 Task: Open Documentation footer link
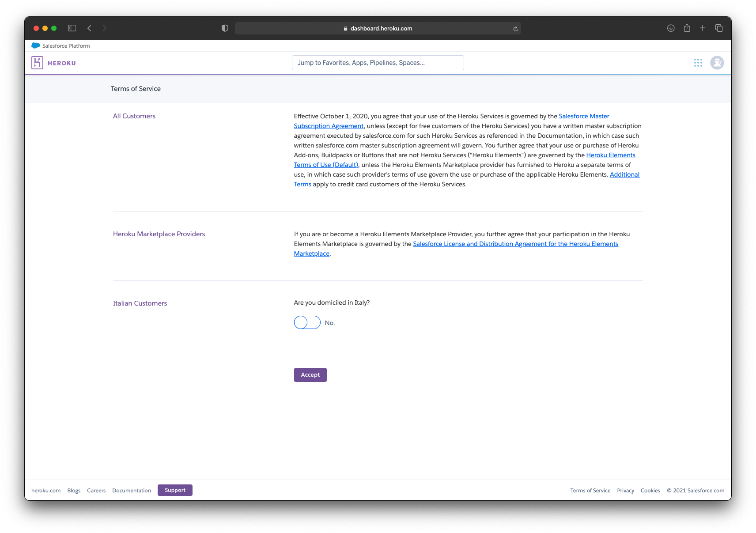(132, 491)
